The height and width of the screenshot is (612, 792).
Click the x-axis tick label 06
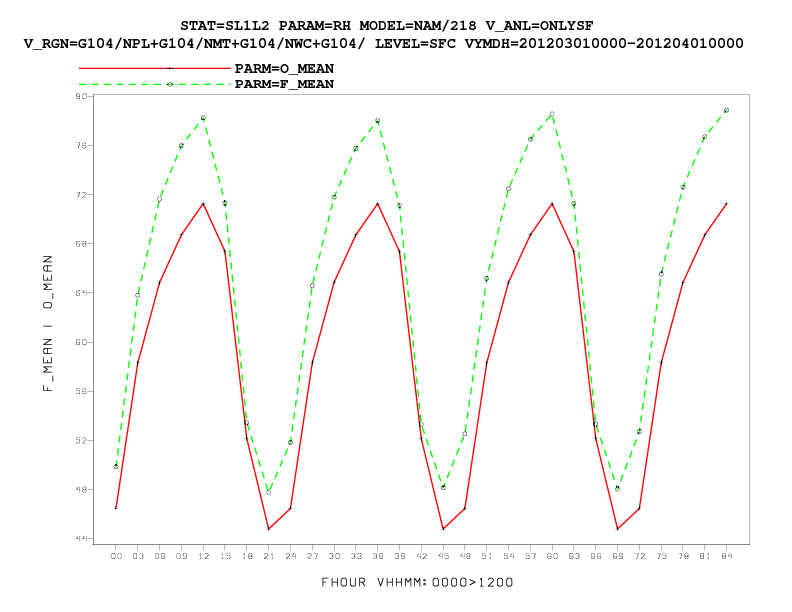(x=160, y=556)
